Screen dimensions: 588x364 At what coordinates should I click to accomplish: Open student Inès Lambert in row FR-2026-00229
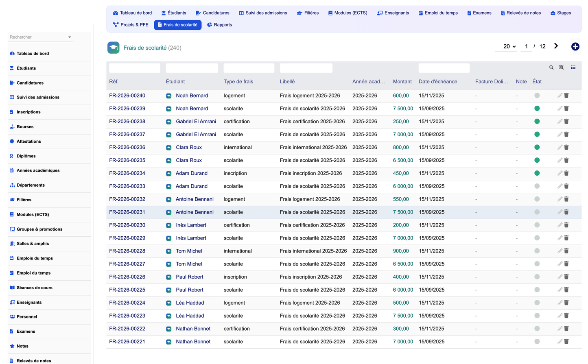(x=191, y=238)
